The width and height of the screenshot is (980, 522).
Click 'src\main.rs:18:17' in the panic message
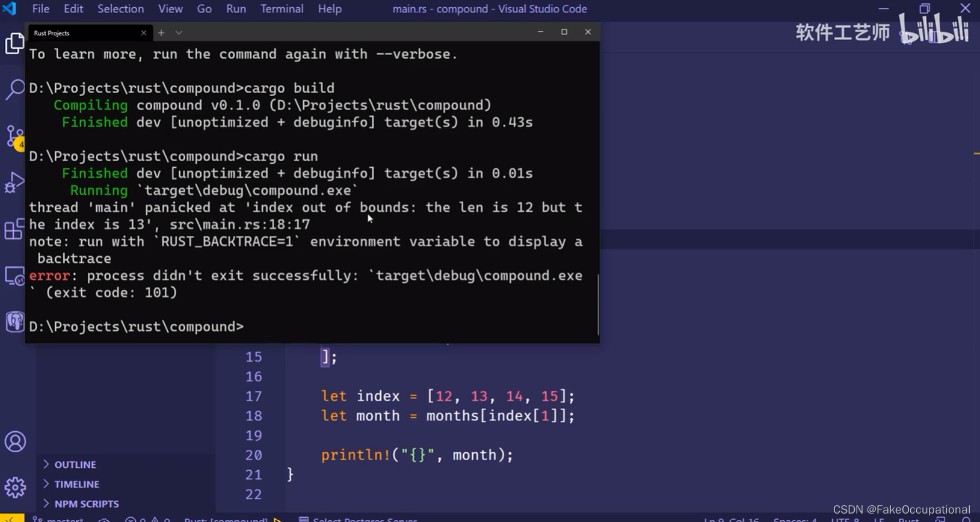[x=240, y=225]
